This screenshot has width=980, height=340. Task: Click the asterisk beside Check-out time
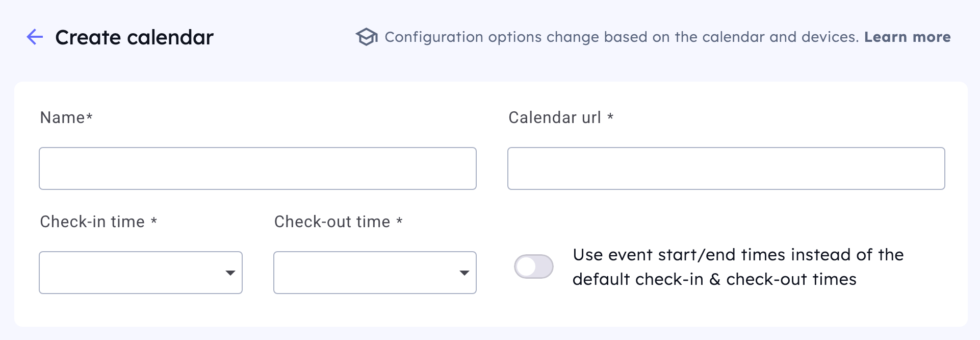(x=399, y=221)
